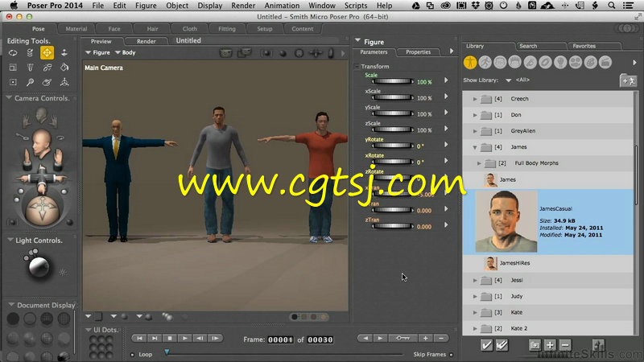Click the add-figure folder icon
The height and width of the screenshot is (362, 644).
point(628,80)
